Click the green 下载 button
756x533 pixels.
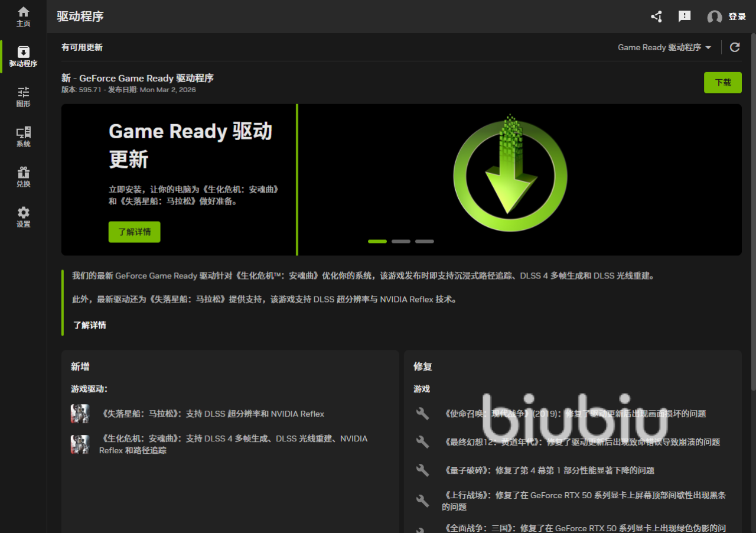pos(722,83)
